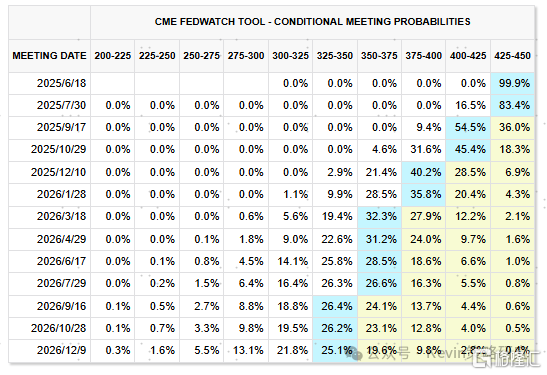
Task: Click the 26.4% cell for 2026/9/16
Action: 335,306
